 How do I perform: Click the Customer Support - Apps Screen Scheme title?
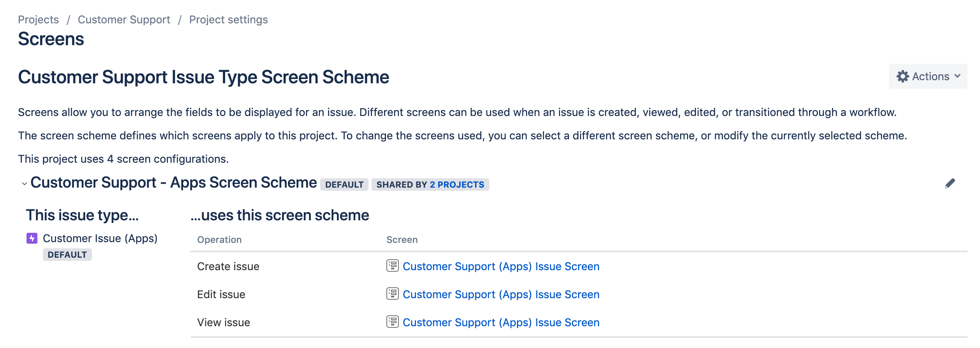[x=174, y=183]
